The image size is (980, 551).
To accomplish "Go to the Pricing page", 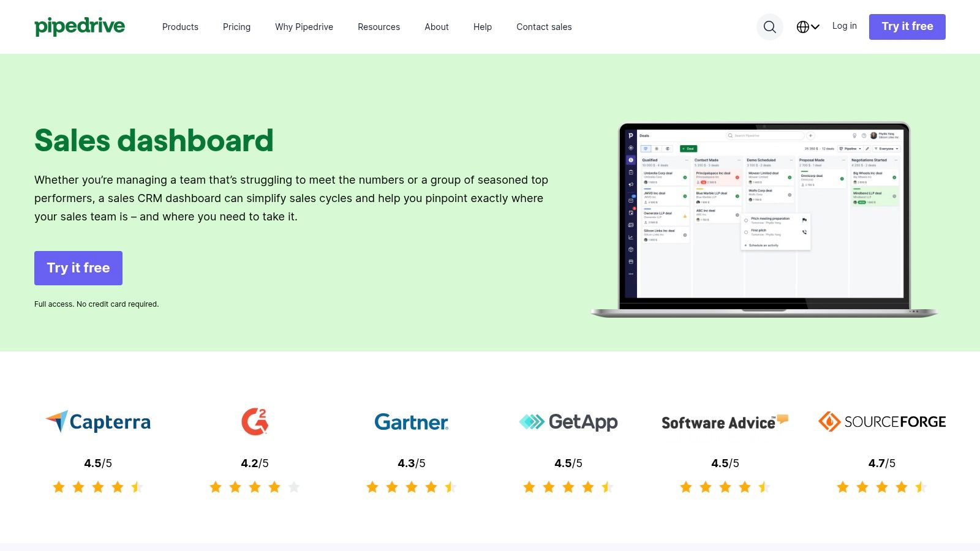I will coord(236,27).
